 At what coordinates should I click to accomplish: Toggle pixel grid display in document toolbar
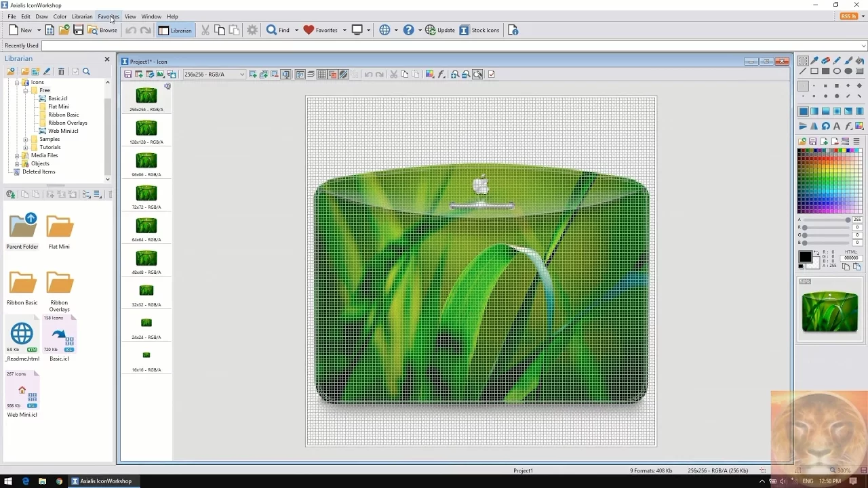click(x=321, y=75)
